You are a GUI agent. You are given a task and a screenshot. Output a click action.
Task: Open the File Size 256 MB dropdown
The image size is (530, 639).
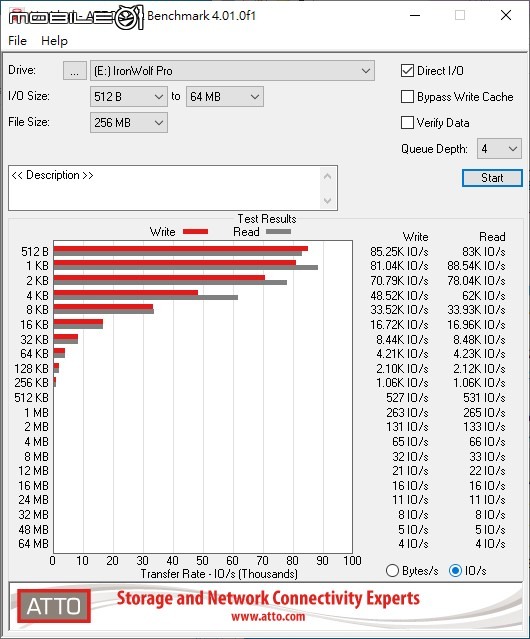(x=129, y=123)
